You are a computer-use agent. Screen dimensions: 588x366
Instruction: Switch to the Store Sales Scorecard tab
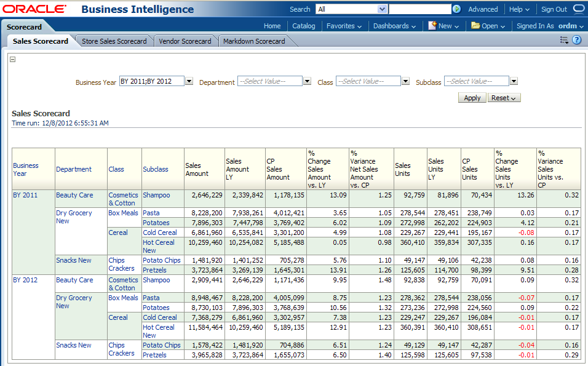114,41
